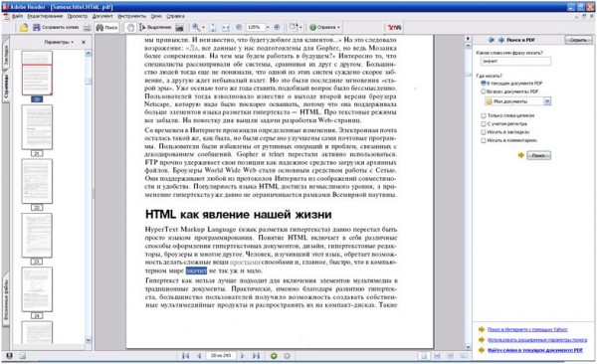Click the Print icon in toolbar
The image size is (597, 364).
[x=88, y=28]
